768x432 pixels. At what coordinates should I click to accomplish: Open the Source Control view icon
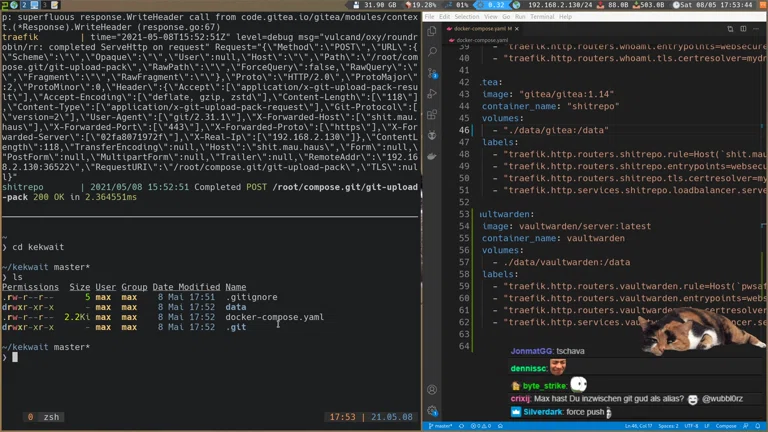pyautogui.click(x=432, y=73)
